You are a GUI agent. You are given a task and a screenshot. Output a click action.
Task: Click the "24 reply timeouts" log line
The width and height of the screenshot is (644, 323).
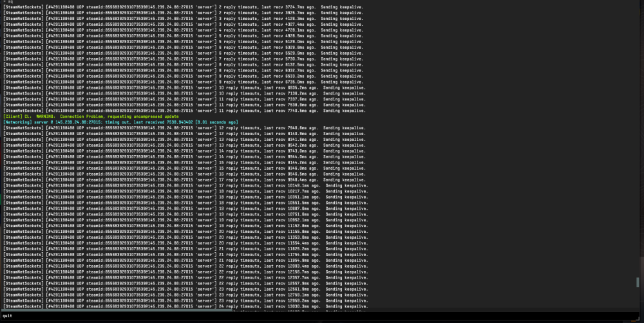[185, 306]
